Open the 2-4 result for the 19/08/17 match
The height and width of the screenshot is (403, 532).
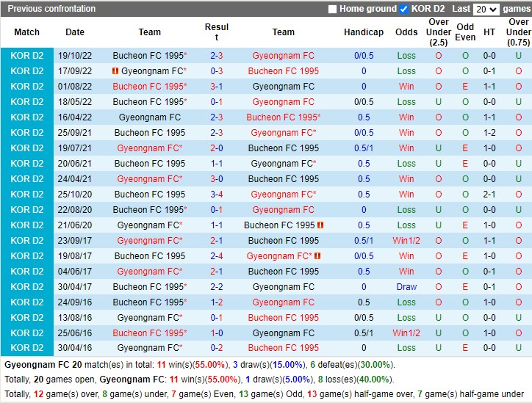point(217,256)
